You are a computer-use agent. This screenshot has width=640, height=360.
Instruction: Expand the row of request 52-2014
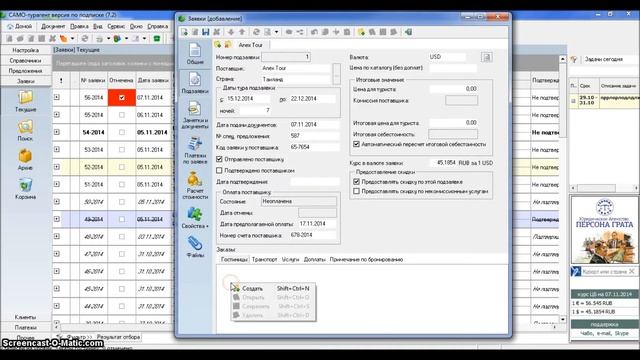coord(57,167)
